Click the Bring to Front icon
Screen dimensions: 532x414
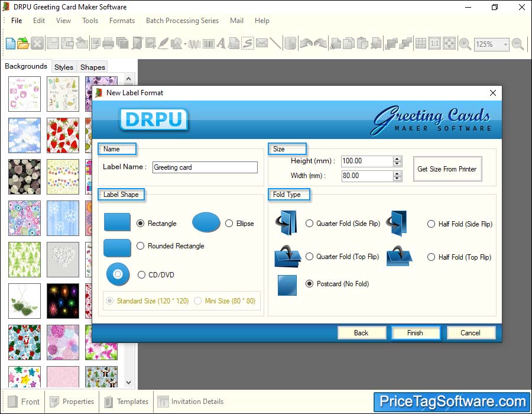coord(391,44)
